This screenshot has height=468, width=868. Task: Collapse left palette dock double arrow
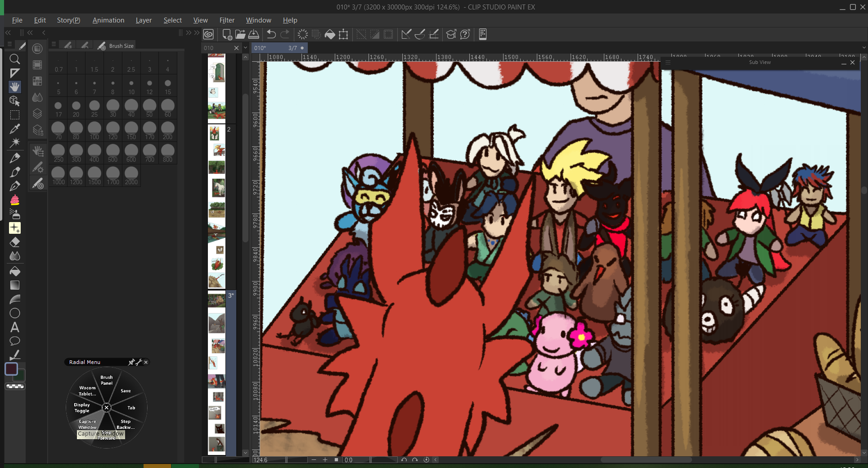(x=8, y=32)
